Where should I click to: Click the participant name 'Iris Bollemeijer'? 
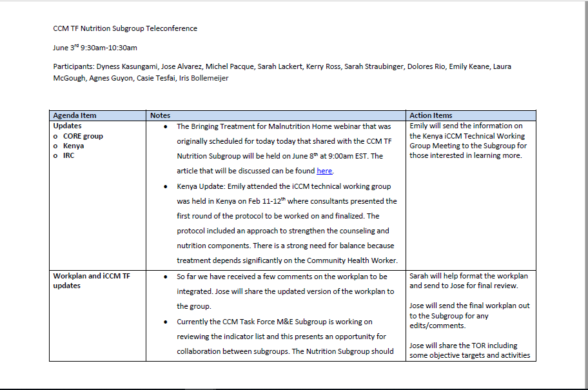(x=204, y=79)
